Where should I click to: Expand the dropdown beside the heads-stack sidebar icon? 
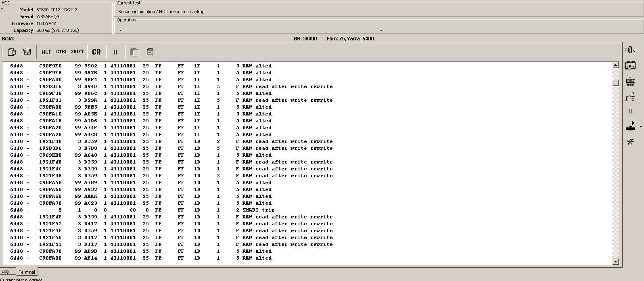641,127
